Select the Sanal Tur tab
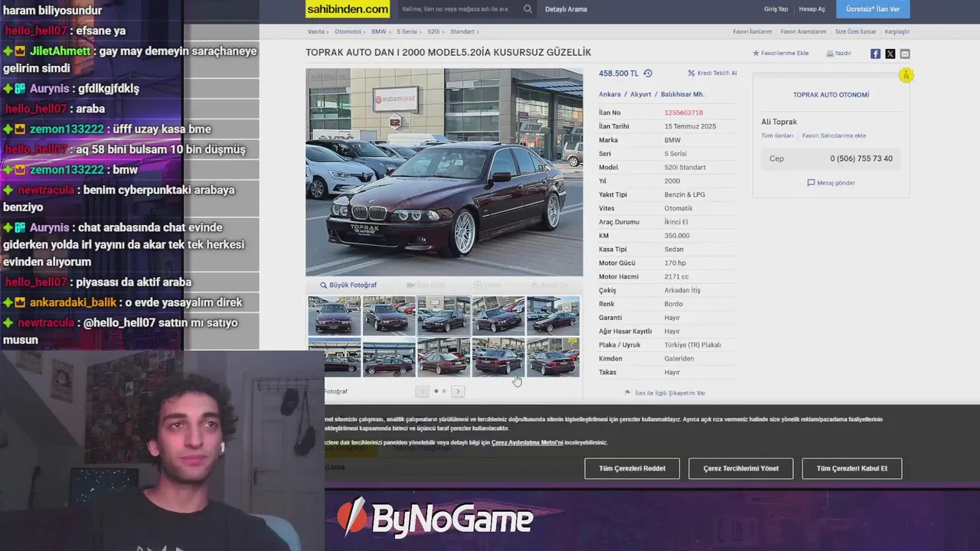The height and width of the screenshot is (551, 980). tap(550, 285)
